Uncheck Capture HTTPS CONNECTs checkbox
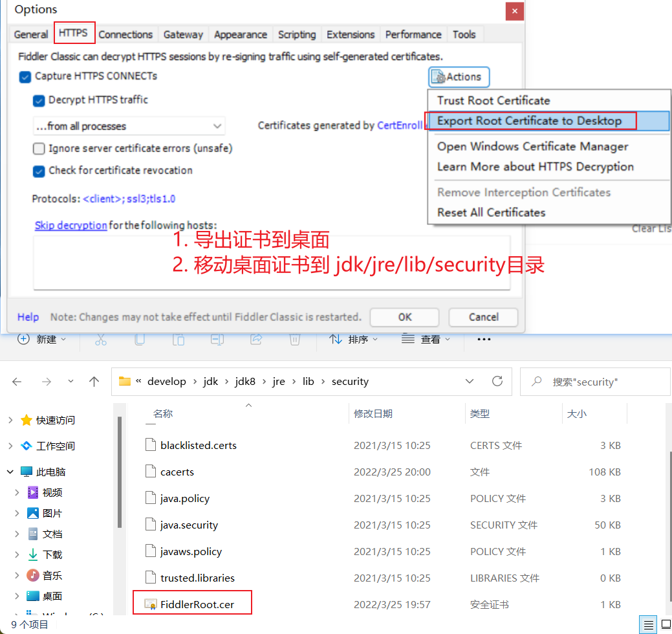Screen dimensions: 672x634 click(x=25, y=77)
